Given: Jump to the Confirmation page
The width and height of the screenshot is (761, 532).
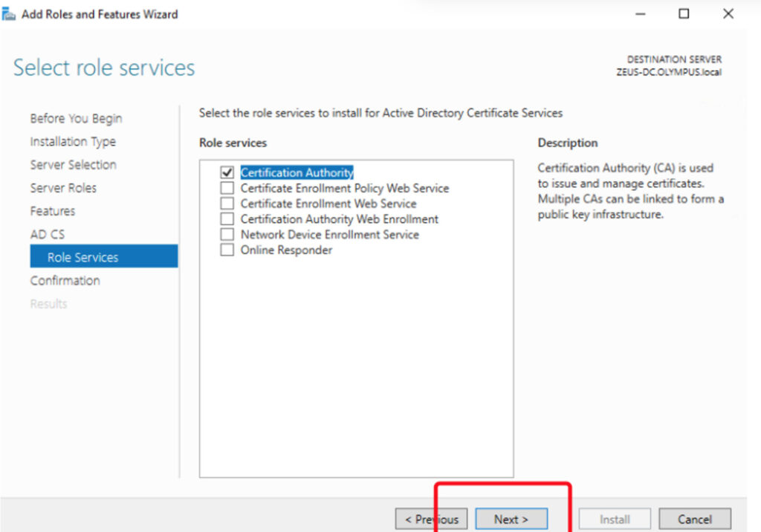Looking at the screenshot, I should coord(65,280).
